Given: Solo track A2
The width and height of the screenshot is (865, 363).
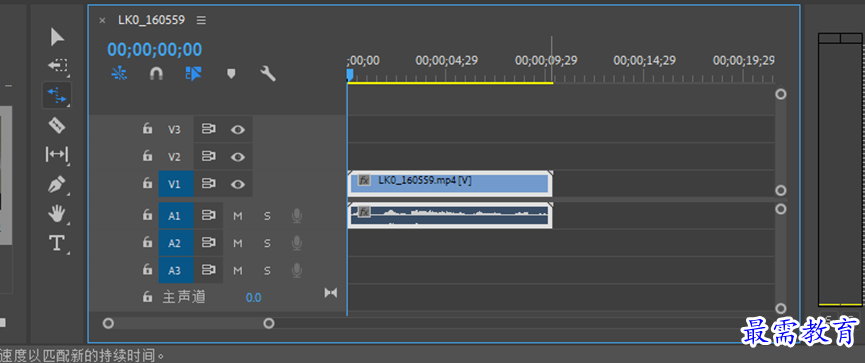Looking at the screenshot, I should point(268,243).
